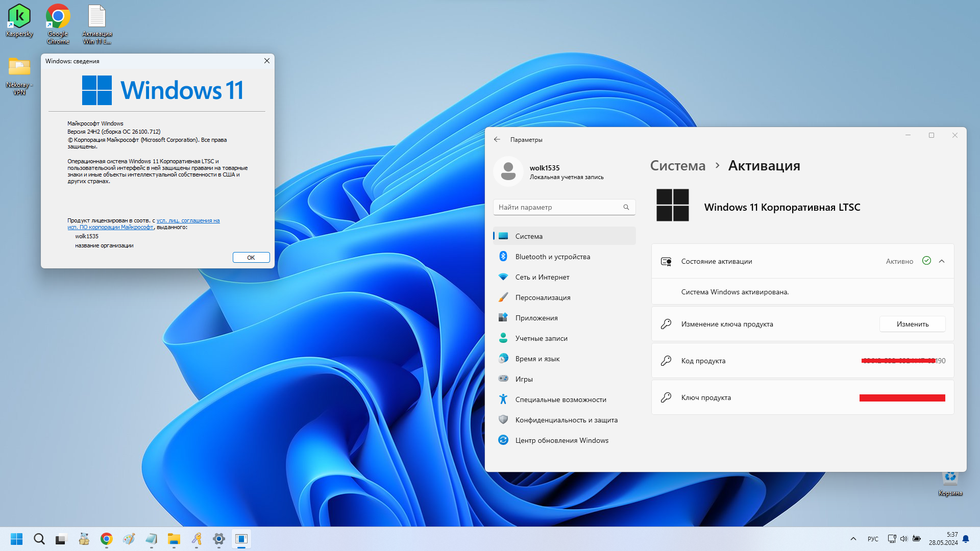Viewport: 980px width, 551px height.
Task: Select Система menu item in the sidebar
Action: 529,236
